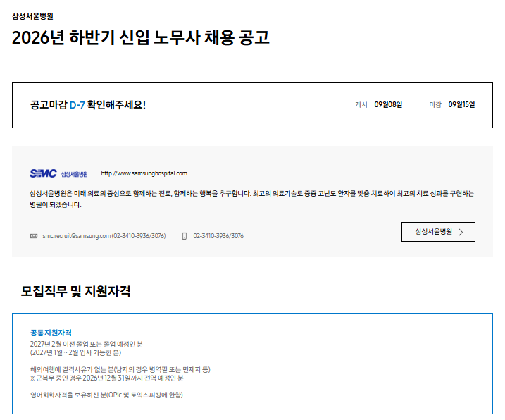505x420 pixels.
Task: Click the email envelope icon
Action: [34, 236]
